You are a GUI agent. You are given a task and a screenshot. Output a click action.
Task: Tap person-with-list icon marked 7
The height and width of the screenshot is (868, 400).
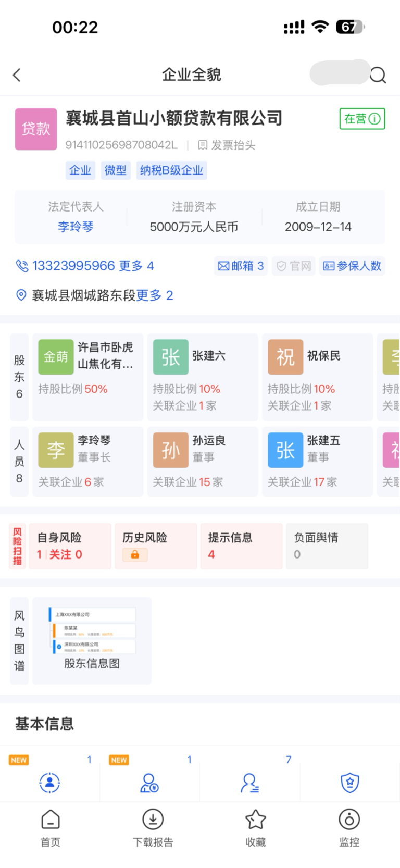point(249,783)
